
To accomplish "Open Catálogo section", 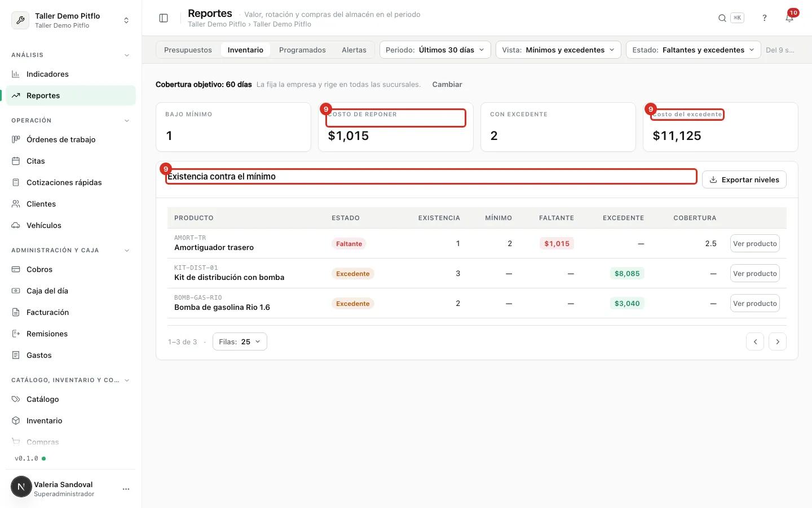I will pyautogui.click(x=70, y=399).
